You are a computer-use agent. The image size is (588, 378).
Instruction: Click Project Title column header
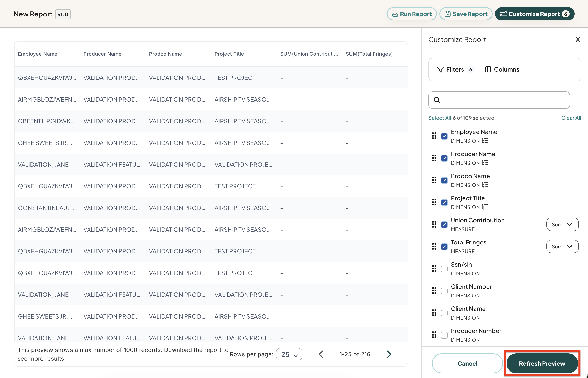(229, 54)
